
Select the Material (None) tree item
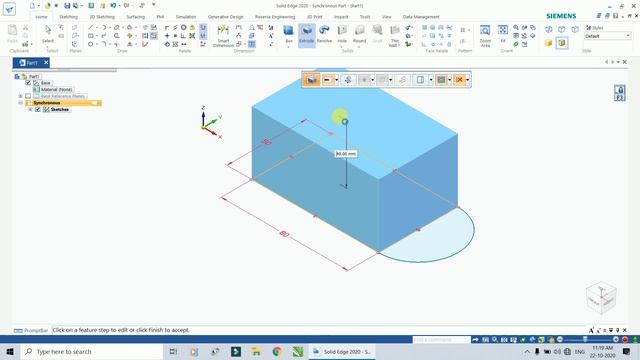pos(56,89)
